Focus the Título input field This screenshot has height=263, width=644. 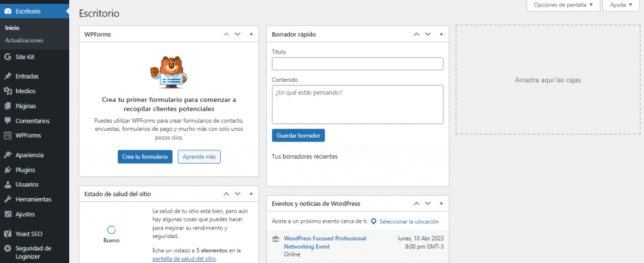(357, 64)
